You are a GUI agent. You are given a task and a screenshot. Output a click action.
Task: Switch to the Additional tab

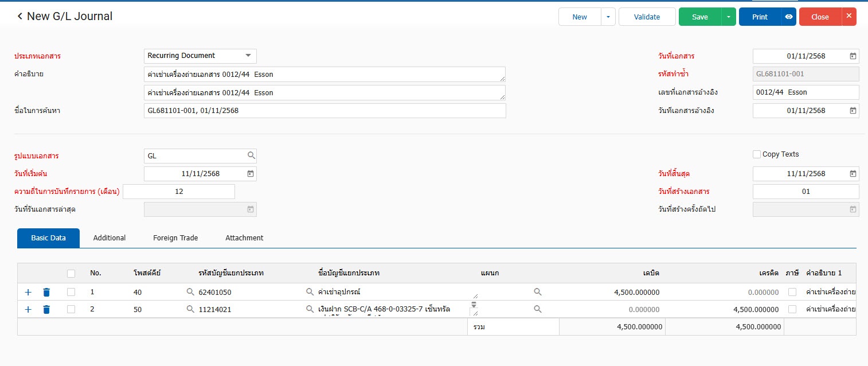[x=109, y=238]
